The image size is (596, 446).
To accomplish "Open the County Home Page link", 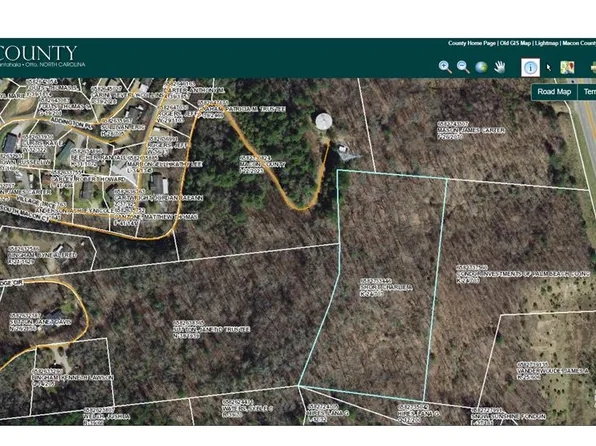I will click(x=471, y=43).
